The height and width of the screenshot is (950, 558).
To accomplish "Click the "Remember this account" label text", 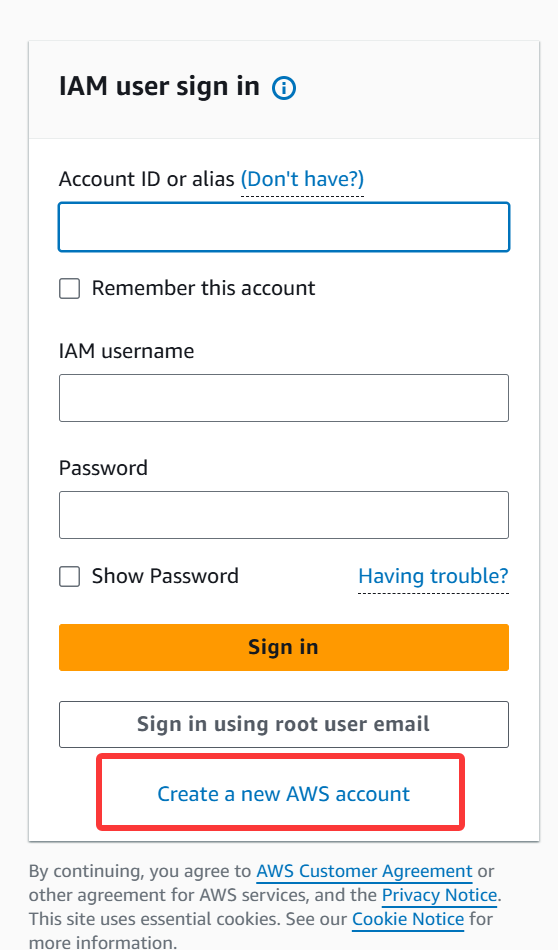I will pos(204,288).
